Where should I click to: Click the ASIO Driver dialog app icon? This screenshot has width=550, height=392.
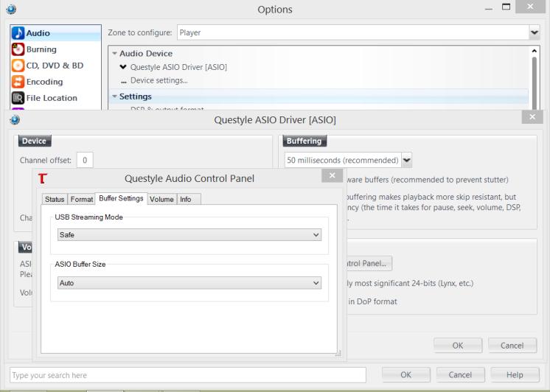[x=15, y=120]
